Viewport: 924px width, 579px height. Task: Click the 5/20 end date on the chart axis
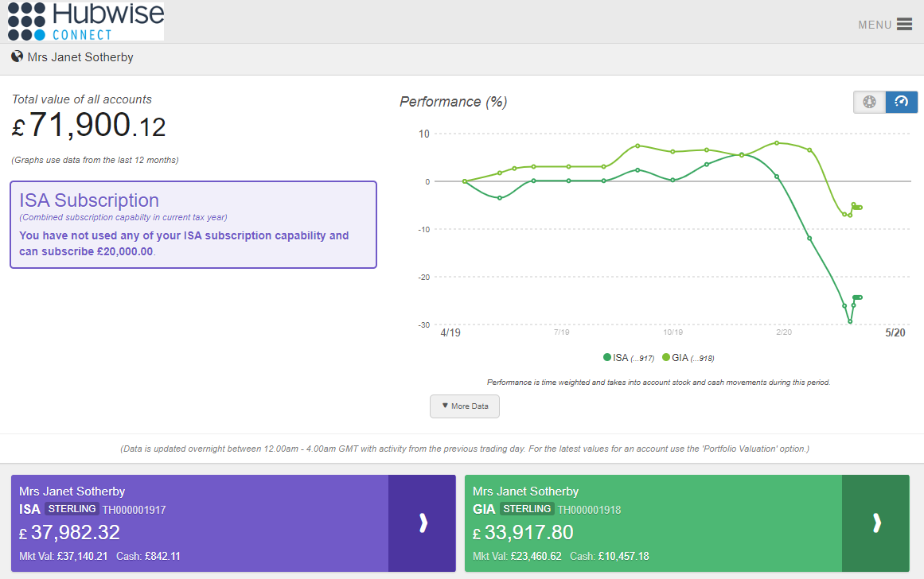[x=895, y=332]
